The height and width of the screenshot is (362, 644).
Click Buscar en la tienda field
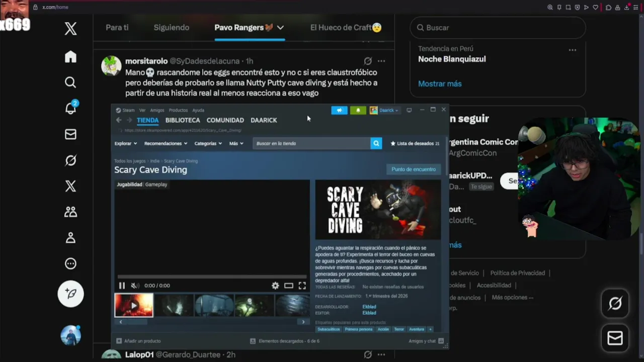pos(311,143)
